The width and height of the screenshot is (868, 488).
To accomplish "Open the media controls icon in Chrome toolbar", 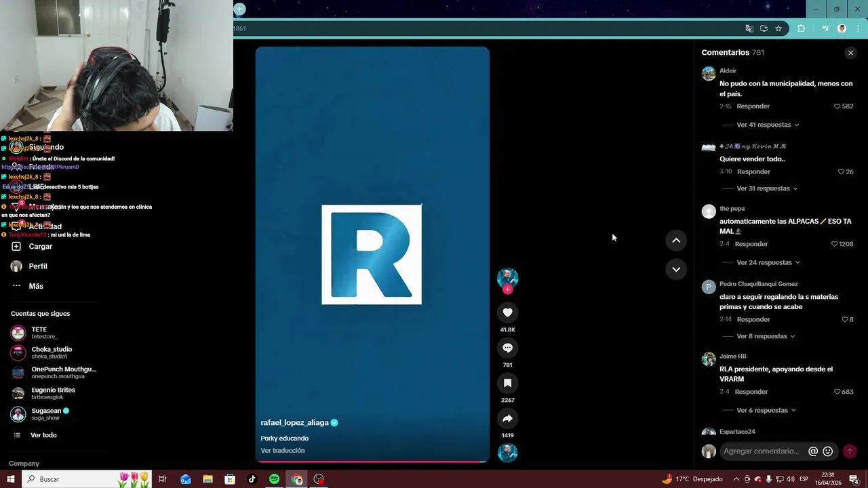I will point(825,28).
